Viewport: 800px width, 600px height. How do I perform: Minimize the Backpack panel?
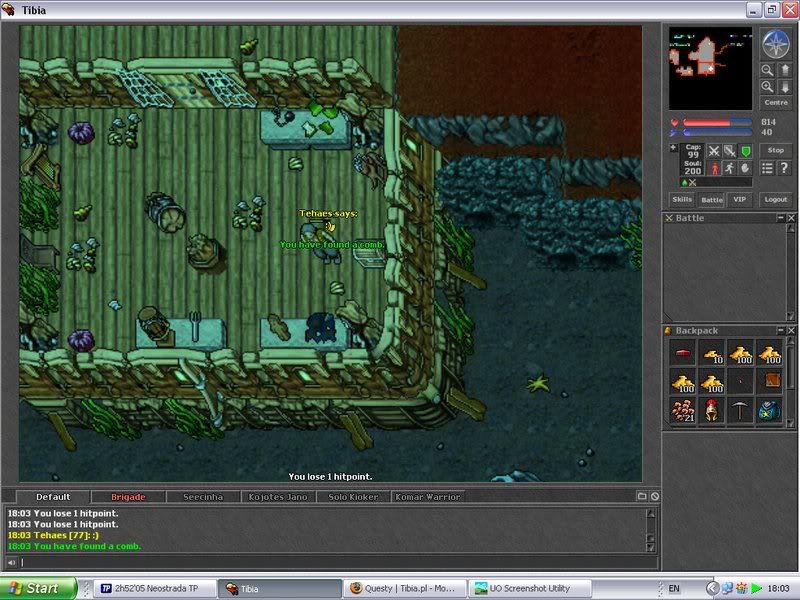(x=781, y=331)
